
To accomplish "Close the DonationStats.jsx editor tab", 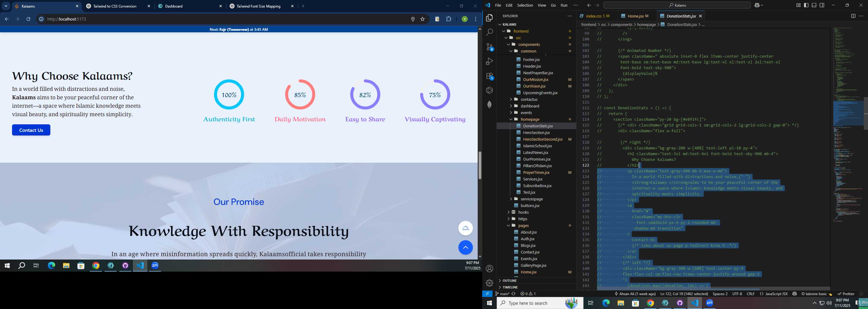I will click(x=700, y=16).
